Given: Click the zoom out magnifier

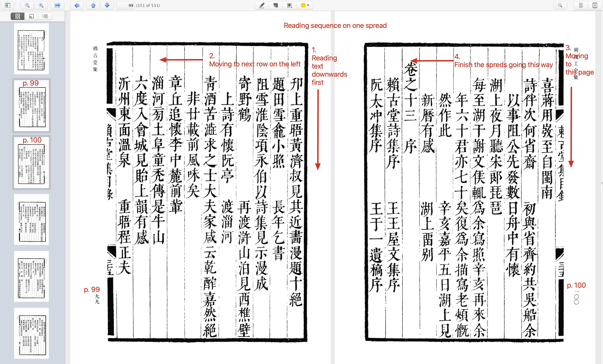Looking at the screenshot, I should coord(27,5).
